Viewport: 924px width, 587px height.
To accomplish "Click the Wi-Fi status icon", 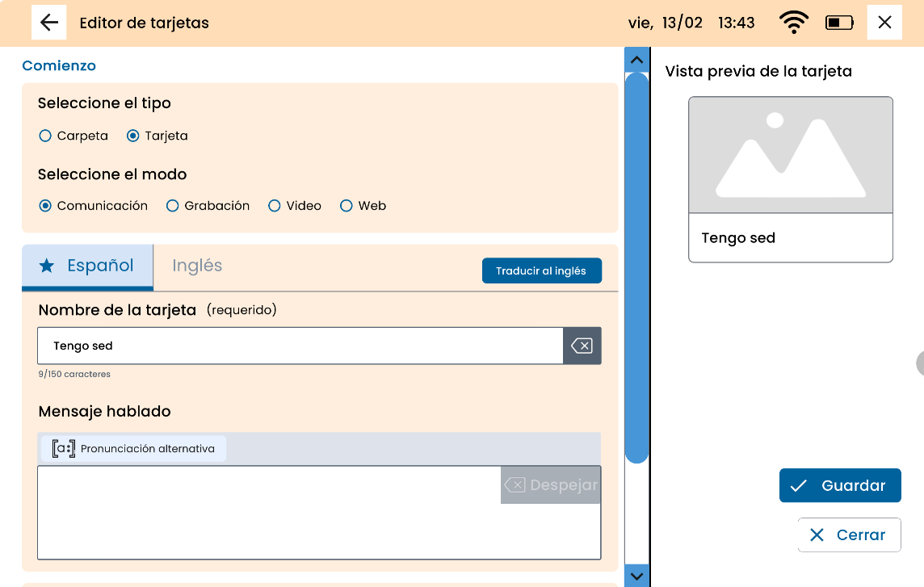I will click(794, 23).
